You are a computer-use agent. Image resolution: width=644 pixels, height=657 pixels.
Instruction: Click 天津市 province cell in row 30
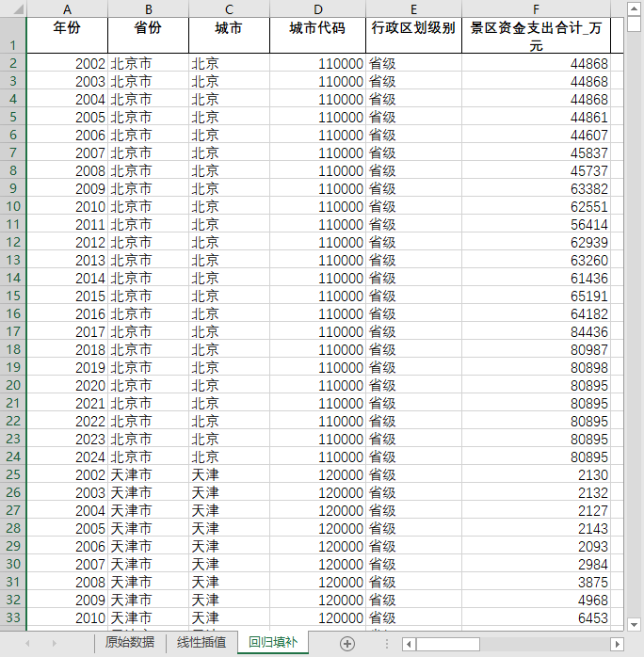point(149,564)
